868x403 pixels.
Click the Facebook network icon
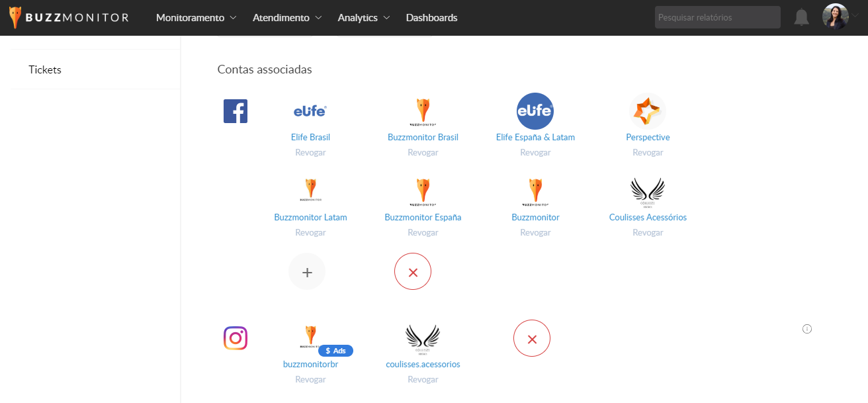point(236,111)
